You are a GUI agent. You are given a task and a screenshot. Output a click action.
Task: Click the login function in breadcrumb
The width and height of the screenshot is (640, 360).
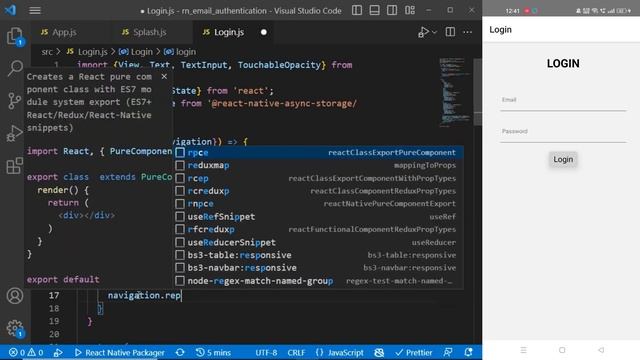click(180, 51)
